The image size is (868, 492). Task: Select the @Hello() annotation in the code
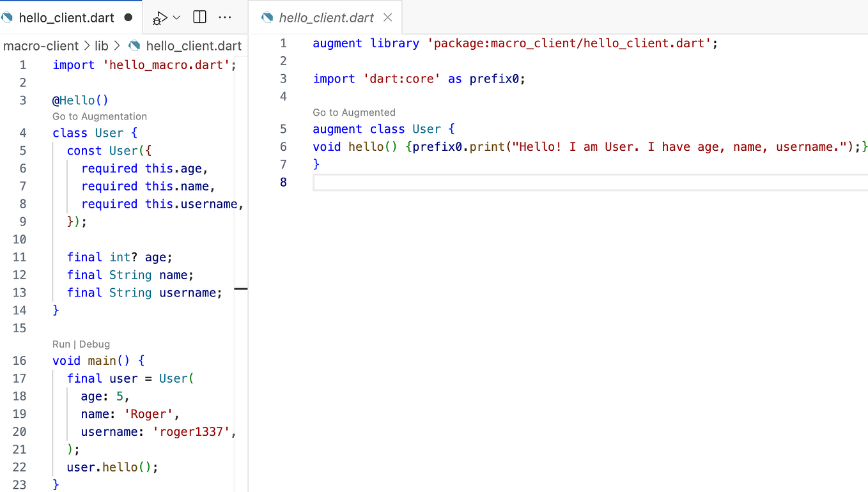tap(80, 100)
